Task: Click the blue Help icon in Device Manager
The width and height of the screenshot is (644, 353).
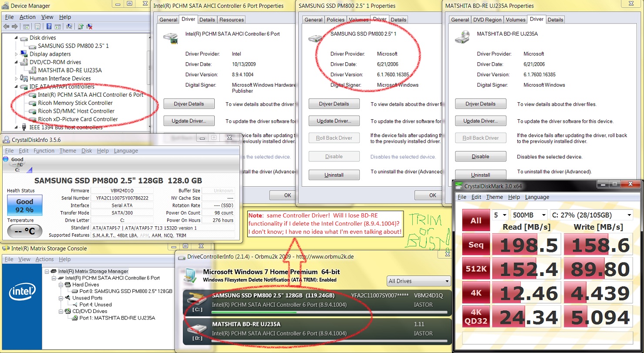Action: (x=49, y=27)
